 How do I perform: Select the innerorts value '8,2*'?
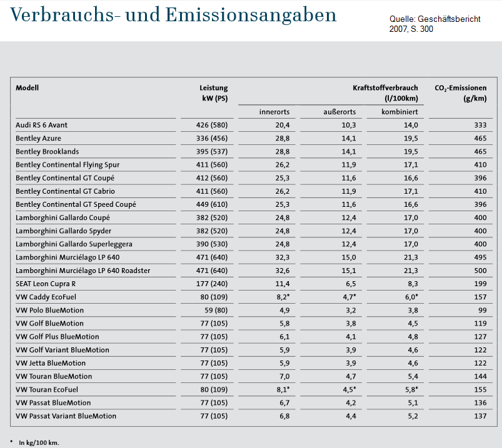(283, 297)
